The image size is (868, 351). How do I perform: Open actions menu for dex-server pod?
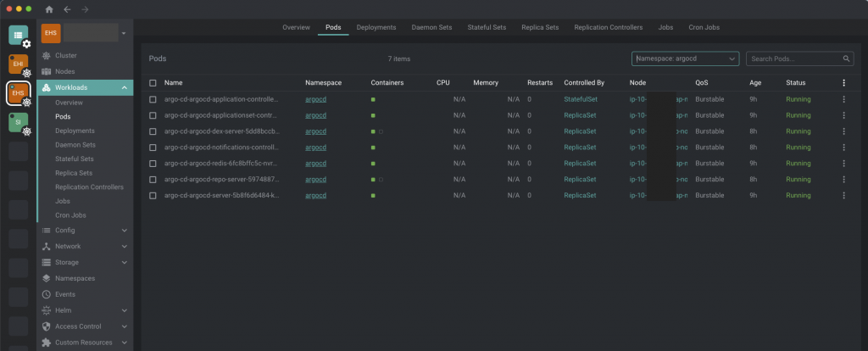click(843, 131)
